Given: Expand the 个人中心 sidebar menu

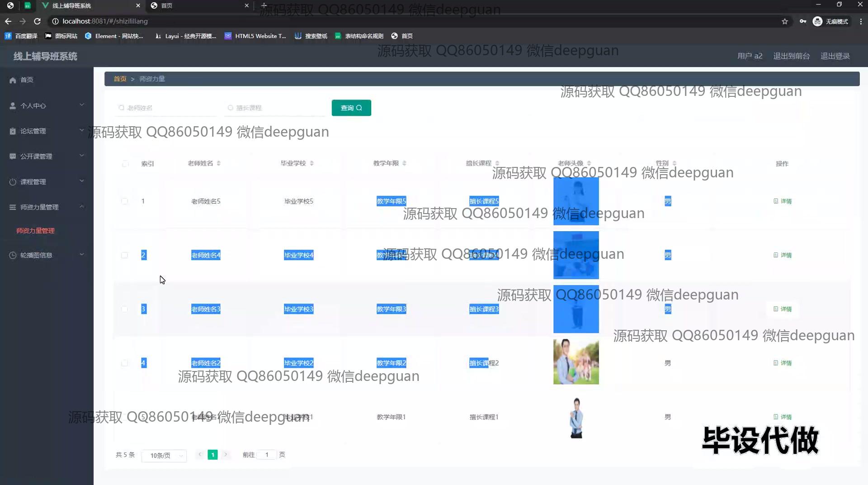Looking at the screenshot, I should pyautogui.click(x=47, y=105).
